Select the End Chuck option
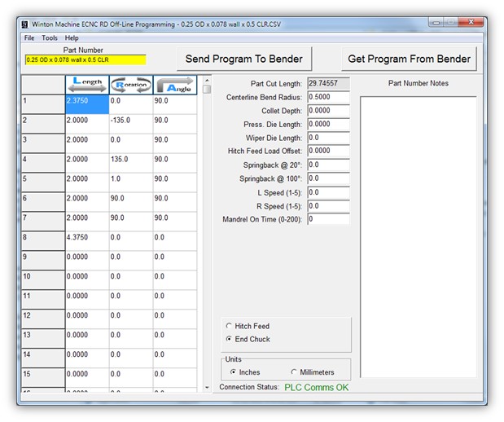This screenshot has height=422, width=504. click(229, 339)
